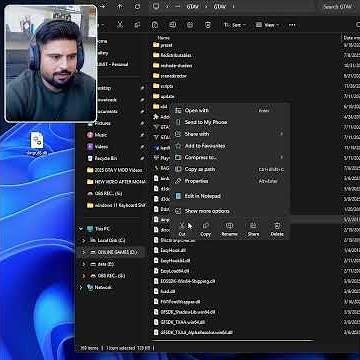The image size is (360, 360).
Task: Click the toolbar Rename icon
Action: point(172,25)
